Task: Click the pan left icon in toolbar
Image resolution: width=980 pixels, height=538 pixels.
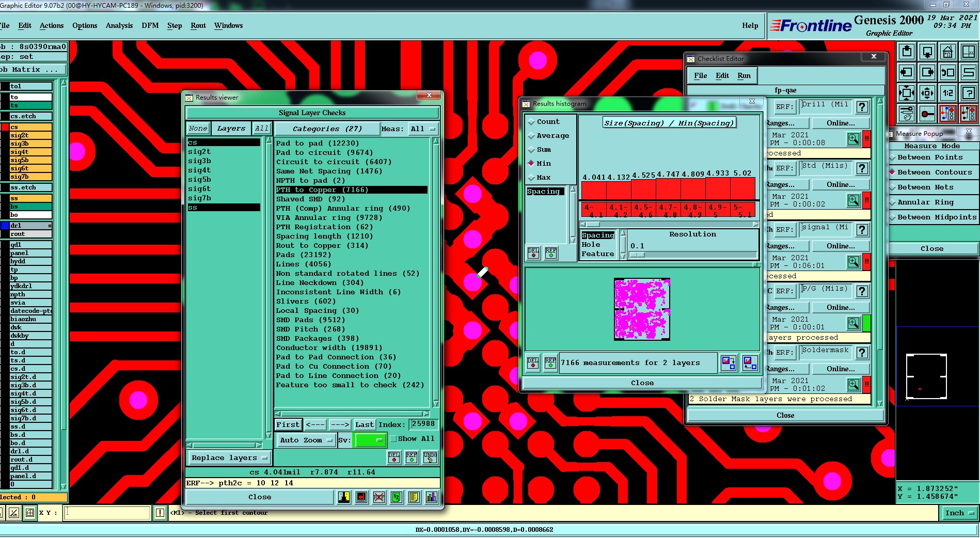Action: 907,72
